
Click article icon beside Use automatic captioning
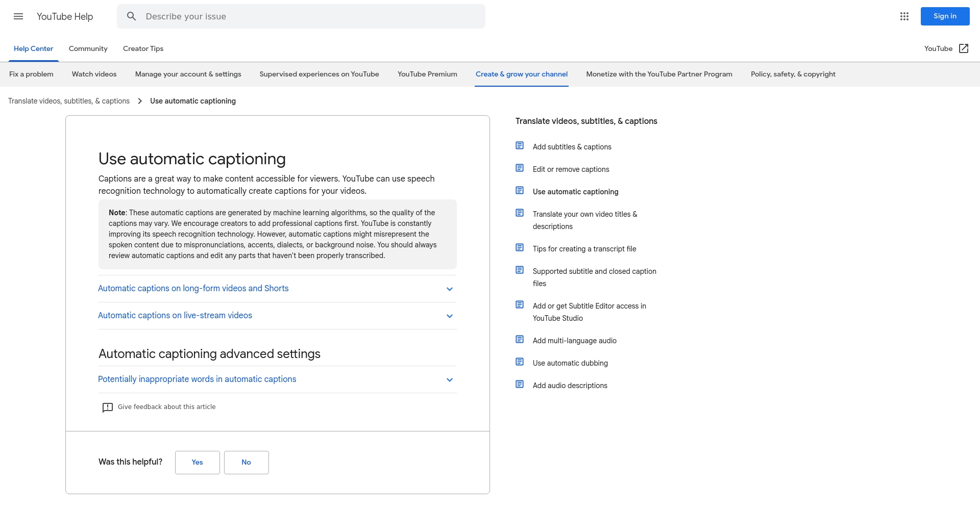(520, 191)
